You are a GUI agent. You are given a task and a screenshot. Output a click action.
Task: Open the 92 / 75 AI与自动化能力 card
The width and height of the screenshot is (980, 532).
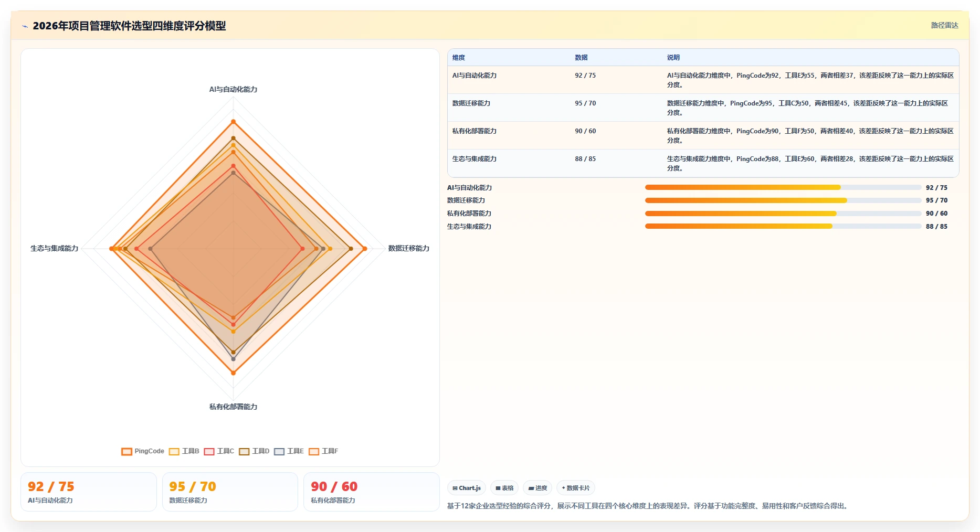click(x=89, y=492)
